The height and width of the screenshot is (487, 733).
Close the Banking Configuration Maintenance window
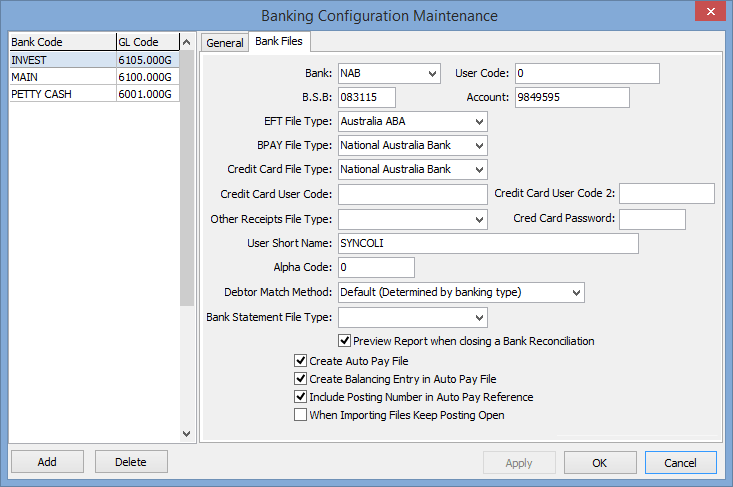coord(710,12)
